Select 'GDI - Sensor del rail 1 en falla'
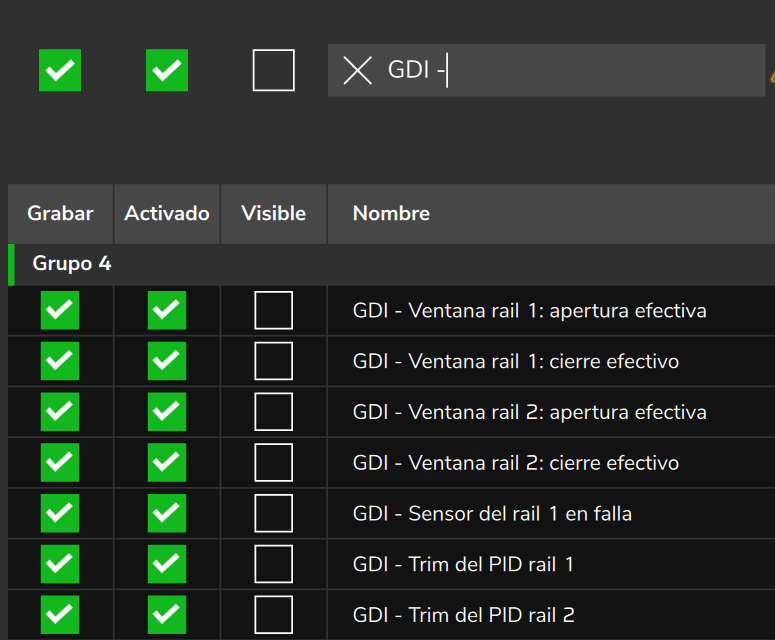The image size is (775, 640). [492, 513]
